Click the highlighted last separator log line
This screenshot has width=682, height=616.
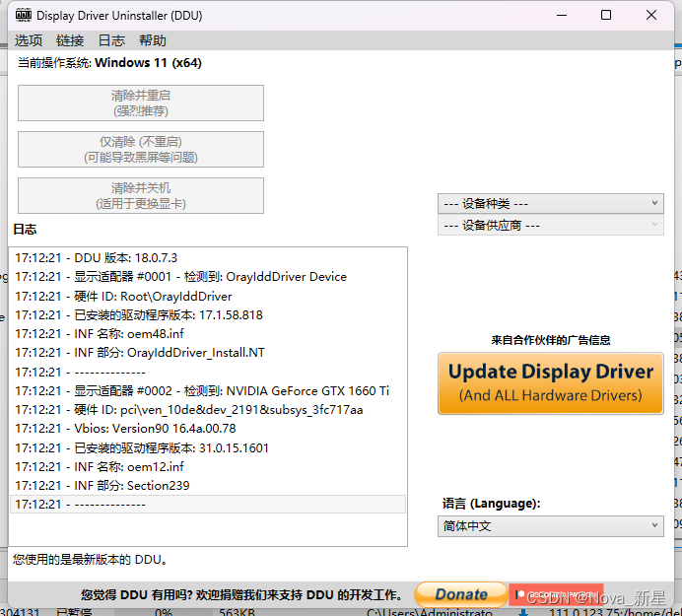pos(208,505)
